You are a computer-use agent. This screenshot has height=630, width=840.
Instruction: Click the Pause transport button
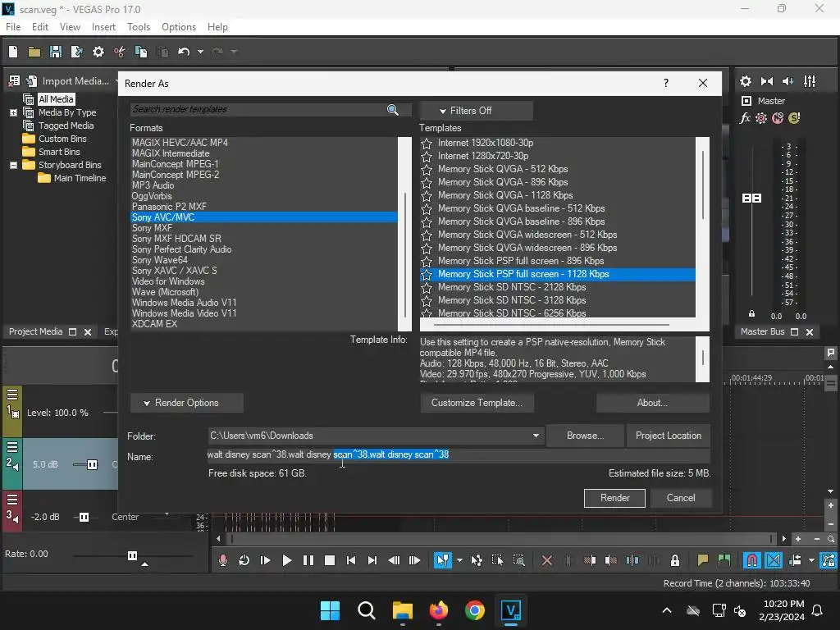[x=308, y=560]
